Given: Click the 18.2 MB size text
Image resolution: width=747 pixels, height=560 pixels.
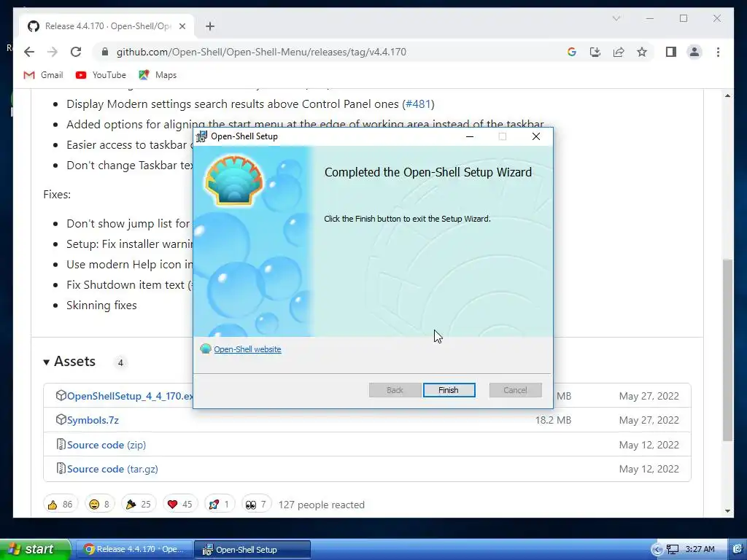Looking at the screenshot, I should 553,420.
